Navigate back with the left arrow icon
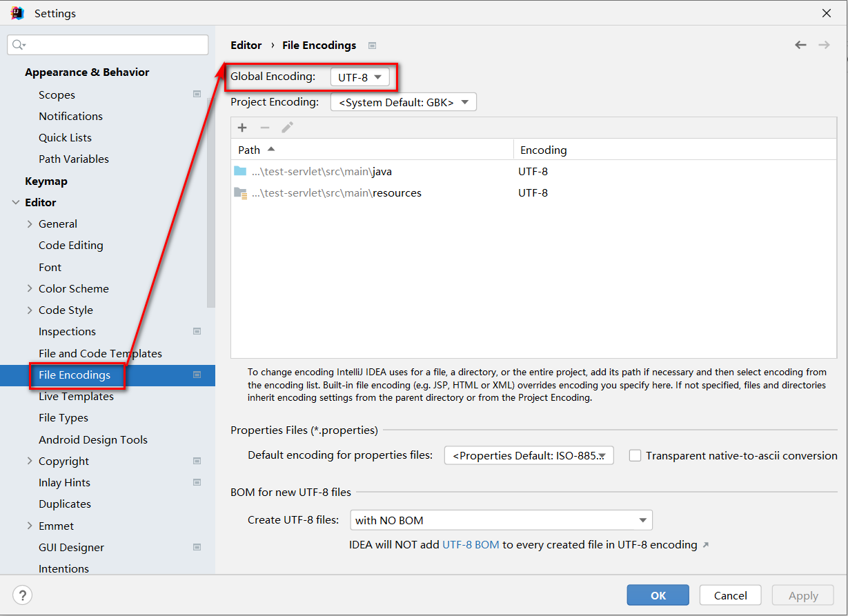Viewport: 848px width, 616px height. point(800,45)
